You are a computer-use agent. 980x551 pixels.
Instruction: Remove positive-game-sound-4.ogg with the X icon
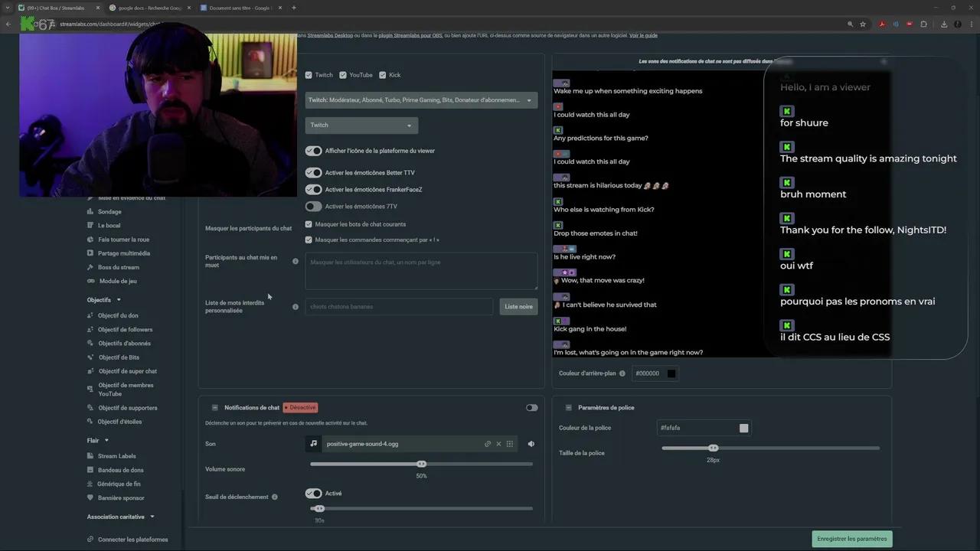pos(498,444)
